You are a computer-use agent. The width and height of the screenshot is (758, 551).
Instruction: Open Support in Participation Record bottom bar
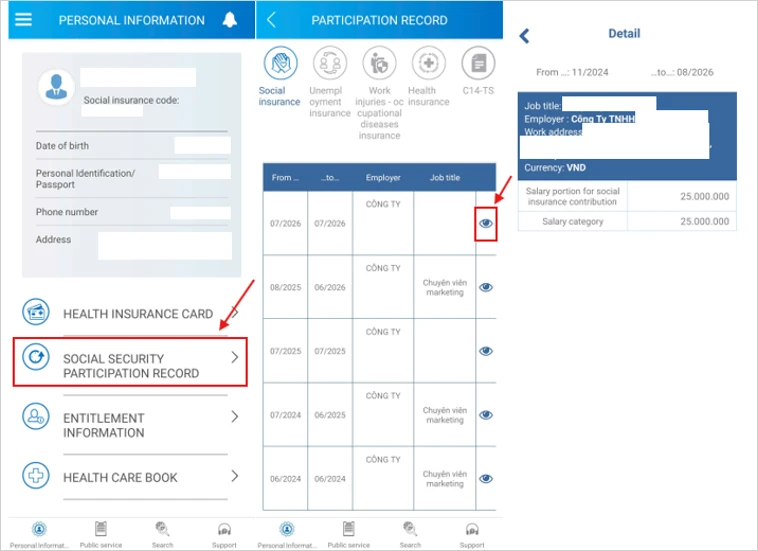[472, 535]
